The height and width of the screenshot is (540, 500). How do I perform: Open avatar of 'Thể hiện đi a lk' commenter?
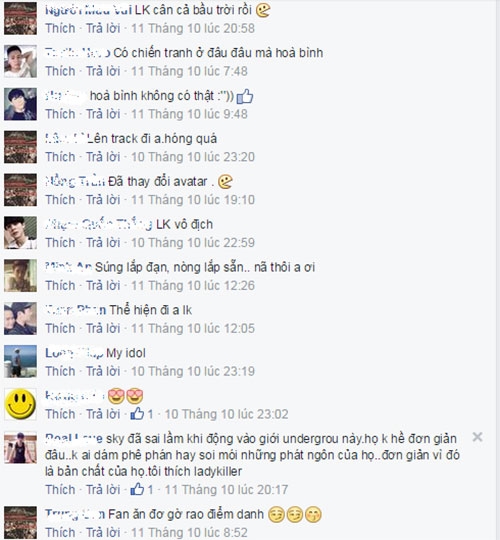pos(20,319)
